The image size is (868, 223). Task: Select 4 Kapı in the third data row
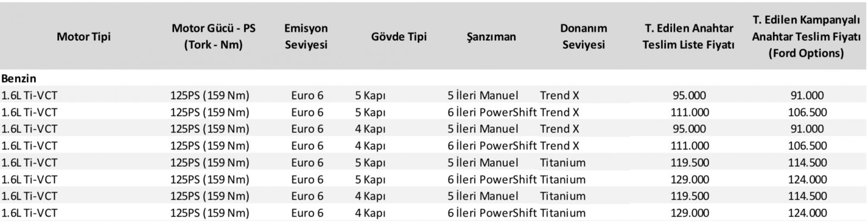(x=370, y=129)
